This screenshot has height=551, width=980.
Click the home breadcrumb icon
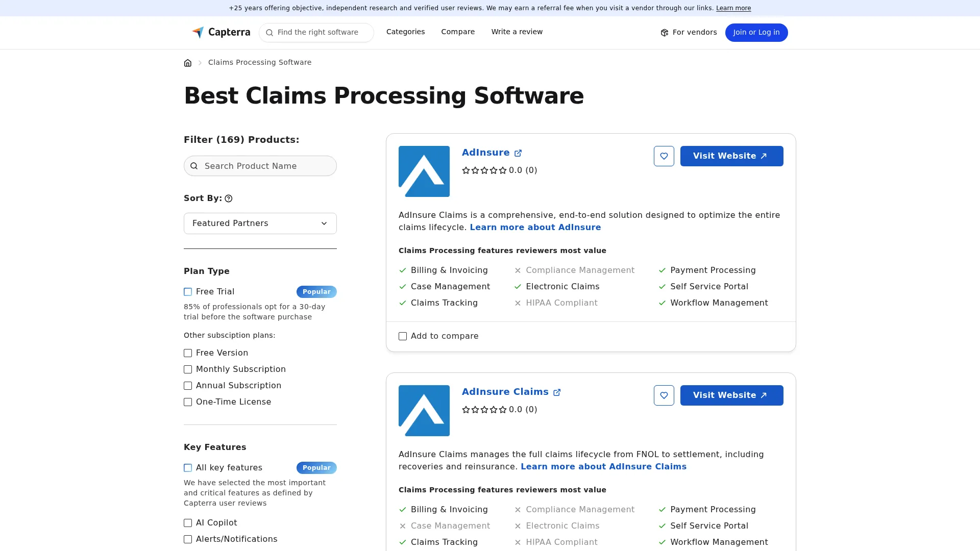coord(188,63)
